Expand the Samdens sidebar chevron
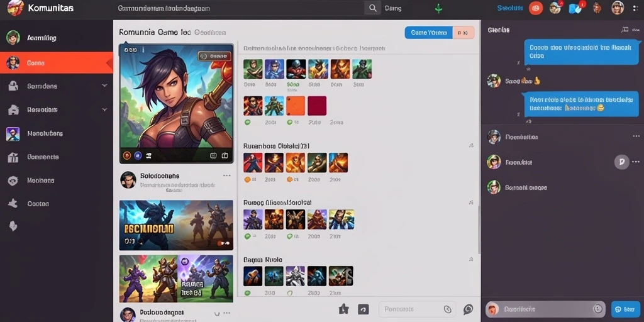This screenshot has width=644, height=322. [104, 86]
